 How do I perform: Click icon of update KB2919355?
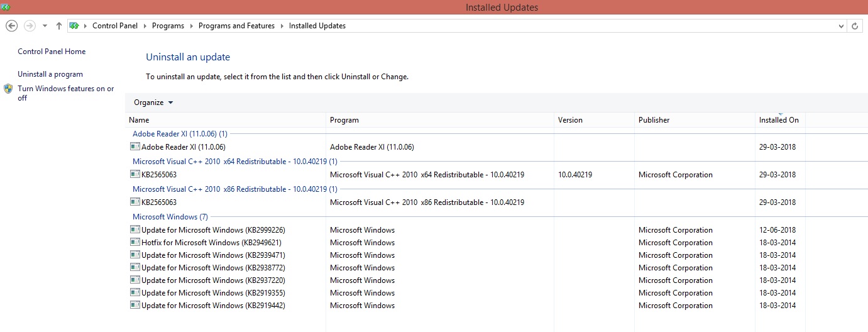[135, 292]
